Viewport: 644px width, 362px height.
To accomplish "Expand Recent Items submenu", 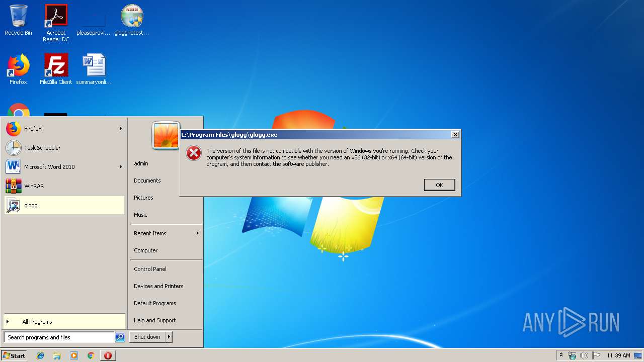I will click(x=166, y=233).
